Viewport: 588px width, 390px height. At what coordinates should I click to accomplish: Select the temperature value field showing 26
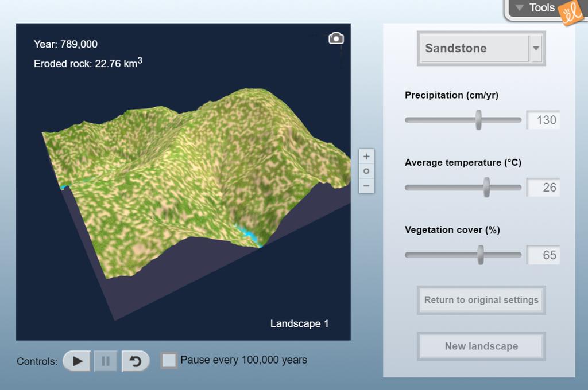(543, 188)
